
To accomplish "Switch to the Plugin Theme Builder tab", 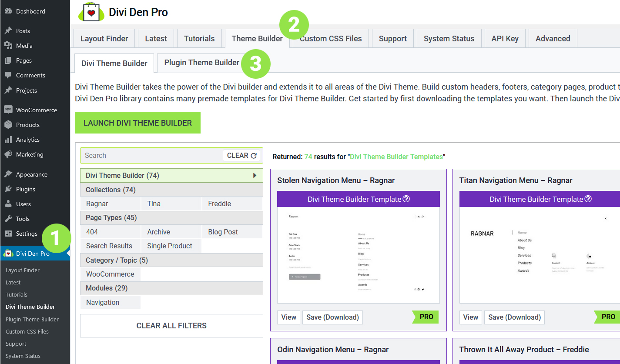I will (x=201, y=63).
